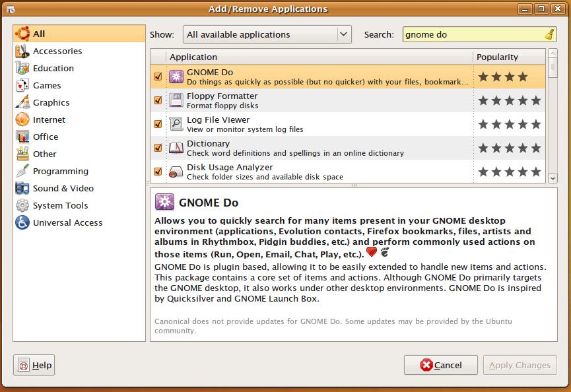Click the Graphics category icon

click(x=22, y=103)
